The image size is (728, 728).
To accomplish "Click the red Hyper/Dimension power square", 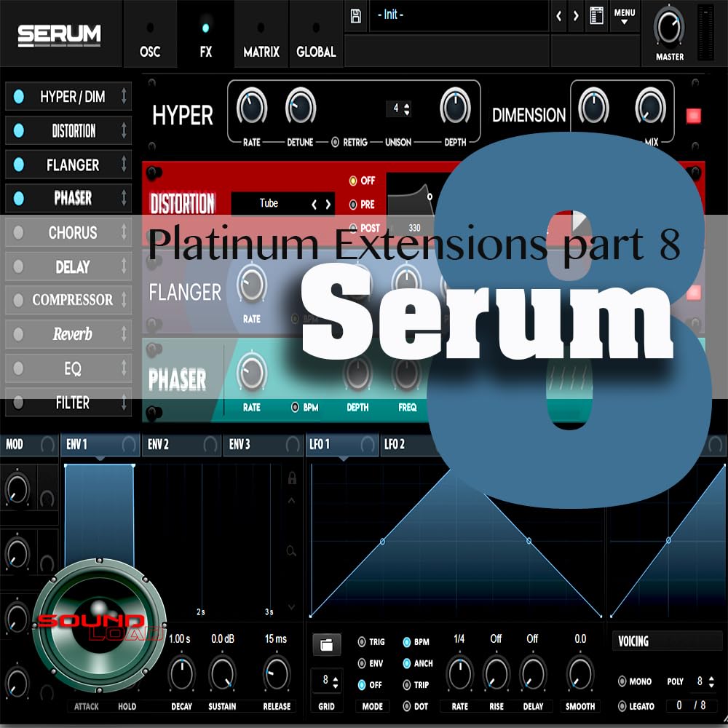I will pyautogui.click(x=693, y=116).
